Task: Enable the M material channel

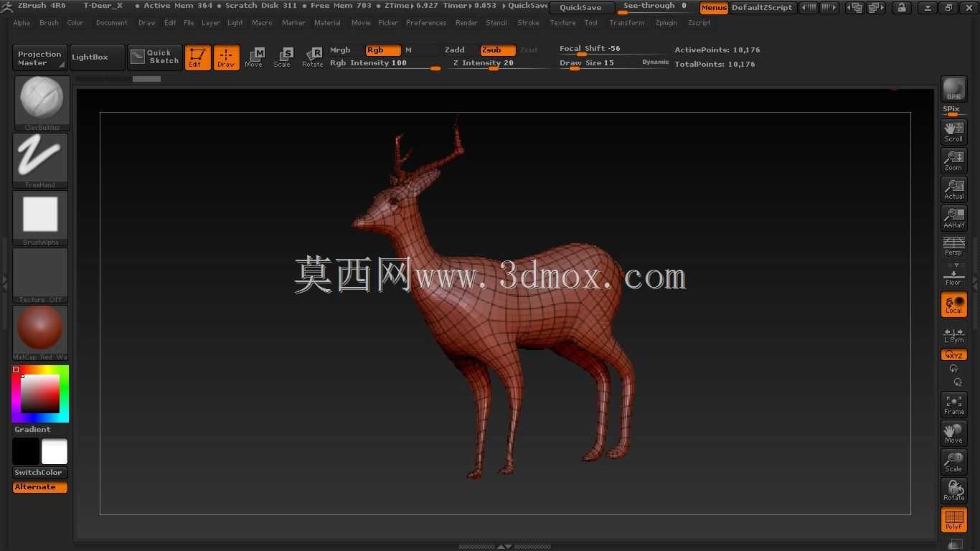Action: pos(420,50)
